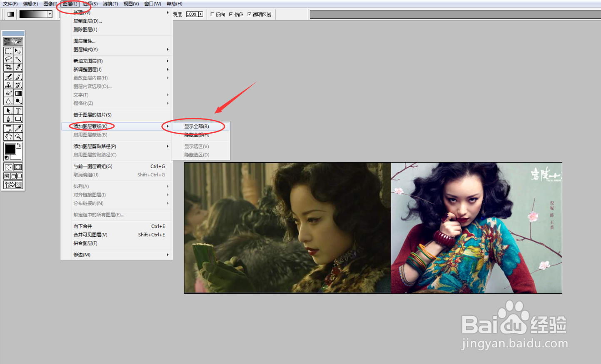This screenshot has height=364, width=601.
Task: Switch to Quick Mask mode
Action: coord(18,167)
